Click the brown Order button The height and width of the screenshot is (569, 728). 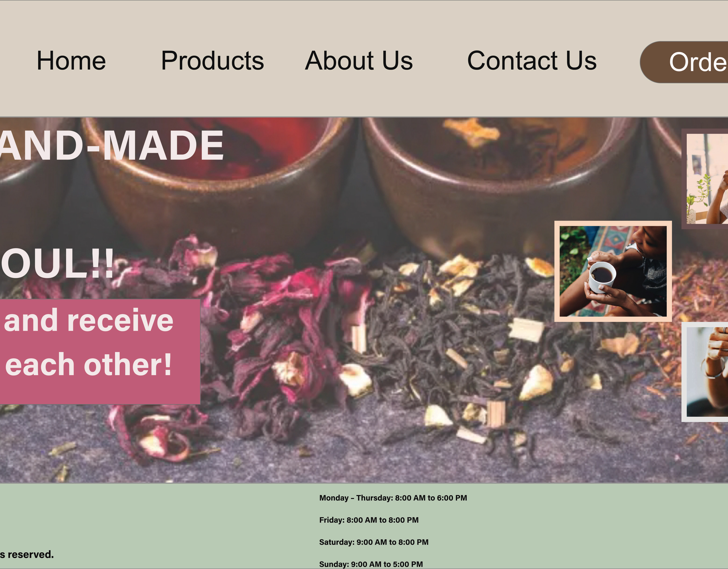click(684, 62)
